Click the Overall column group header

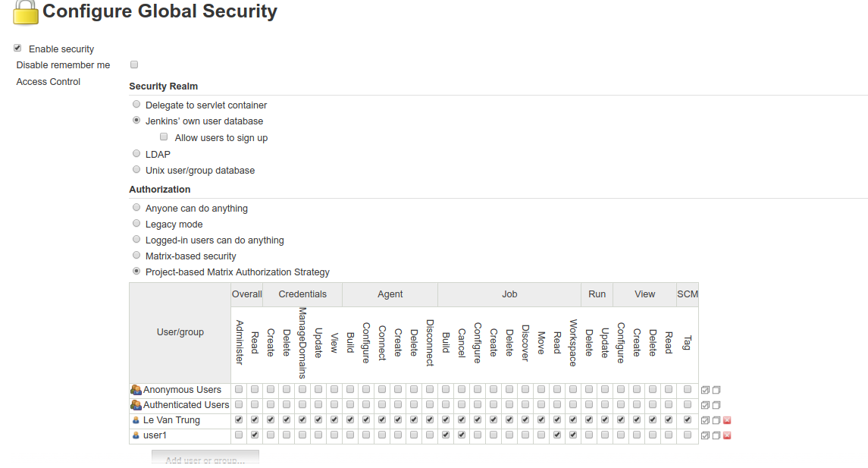pos(247,294)
